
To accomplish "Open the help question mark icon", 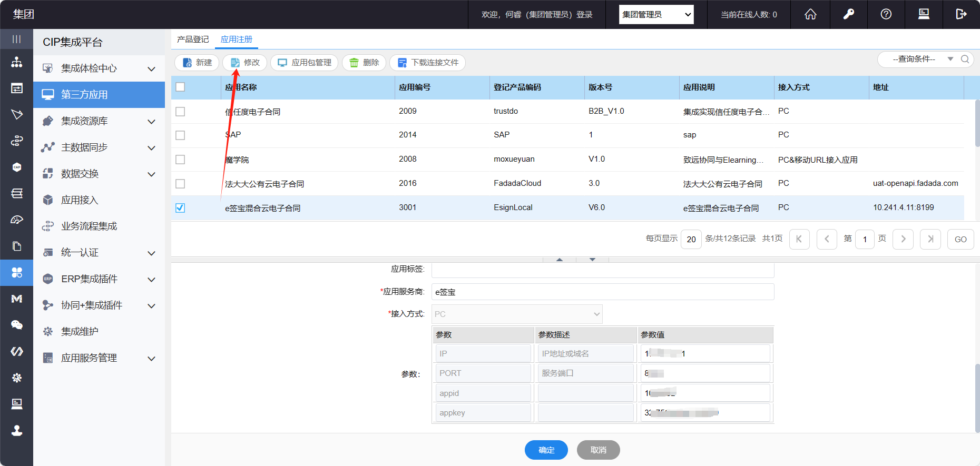I will point(886,14).
